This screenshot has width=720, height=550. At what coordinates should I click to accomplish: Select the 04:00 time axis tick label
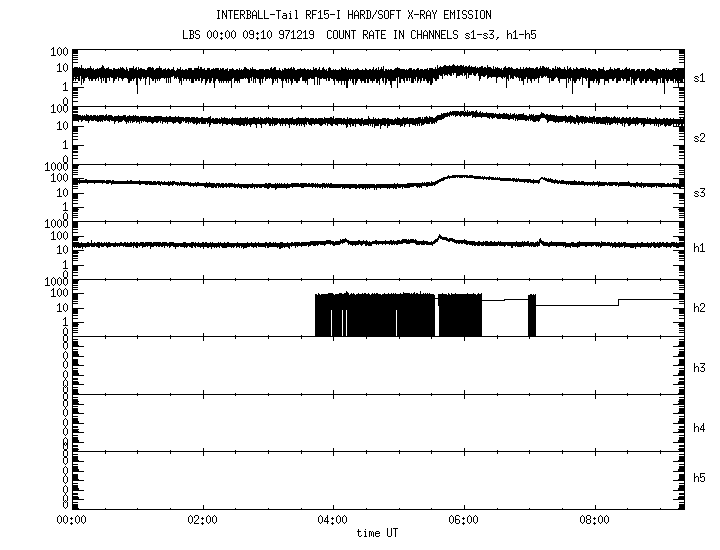pos(332,520)
